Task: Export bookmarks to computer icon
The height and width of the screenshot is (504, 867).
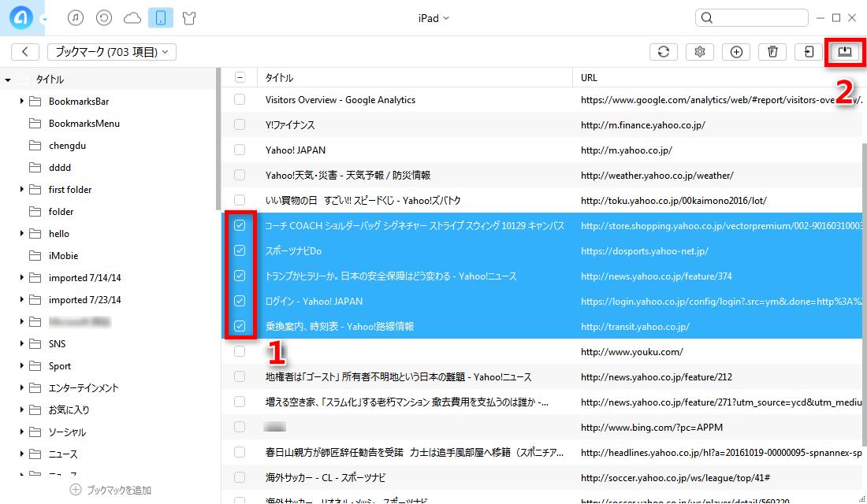Action: (845, 52)
